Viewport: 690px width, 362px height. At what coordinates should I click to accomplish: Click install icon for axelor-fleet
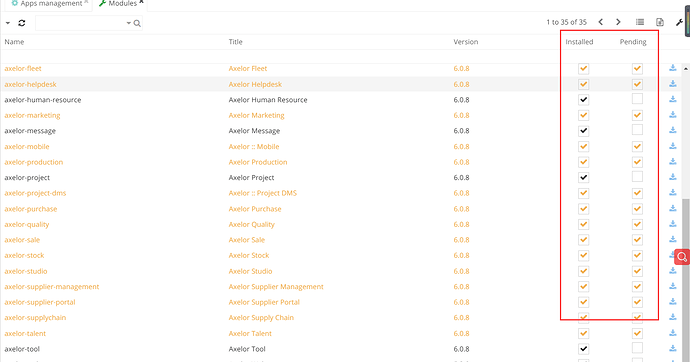pyautogui.click(x=673, y=68)
